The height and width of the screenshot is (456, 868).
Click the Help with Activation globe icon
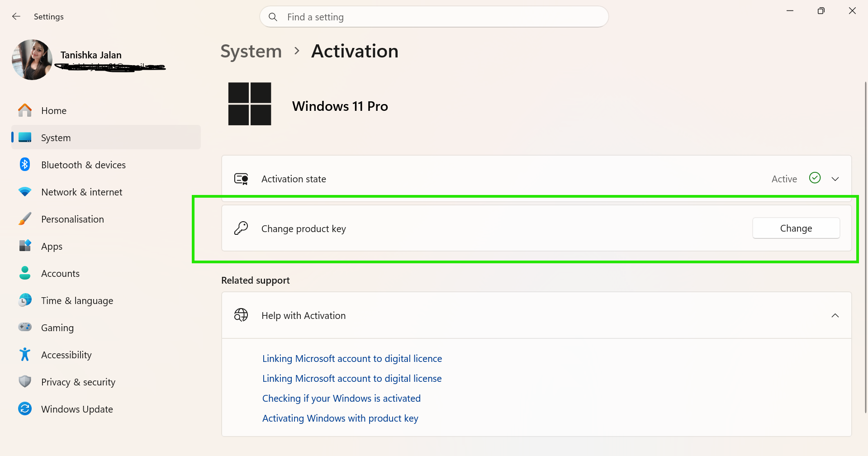pos(241,315)
